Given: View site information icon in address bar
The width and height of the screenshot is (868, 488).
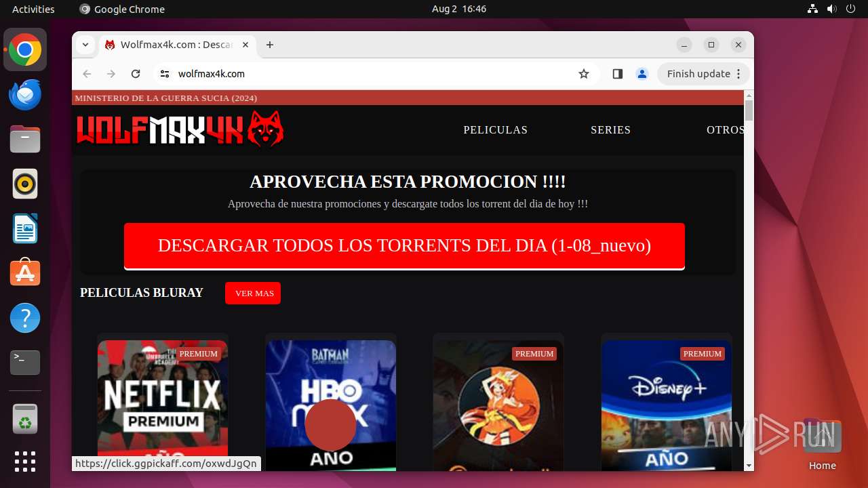Looking at the screenshot, I should (x=164, y=74).
